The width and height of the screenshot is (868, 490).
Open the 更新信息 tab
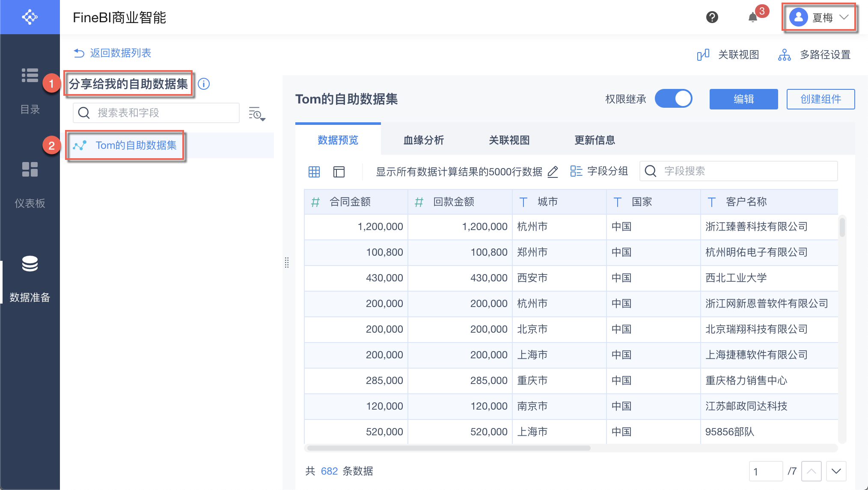(595, 140)
